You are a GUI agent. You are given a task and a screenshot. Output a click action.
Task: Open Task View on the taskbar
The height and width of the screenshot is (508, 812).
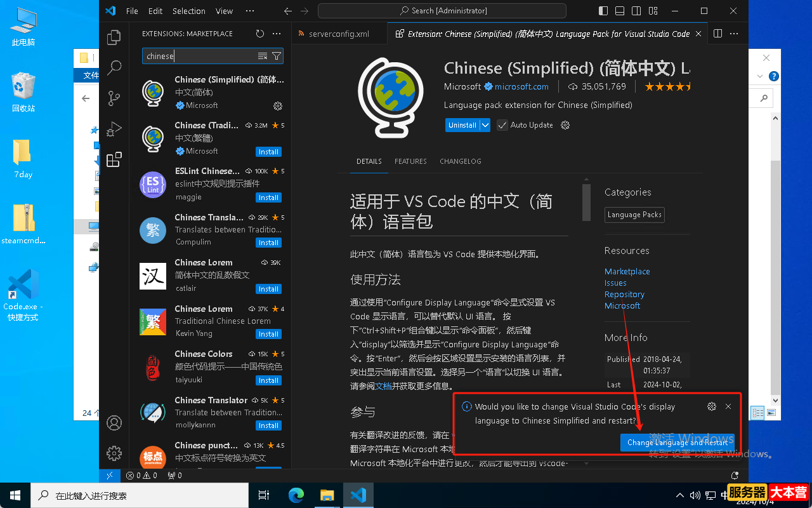click(x=265, y=495)
